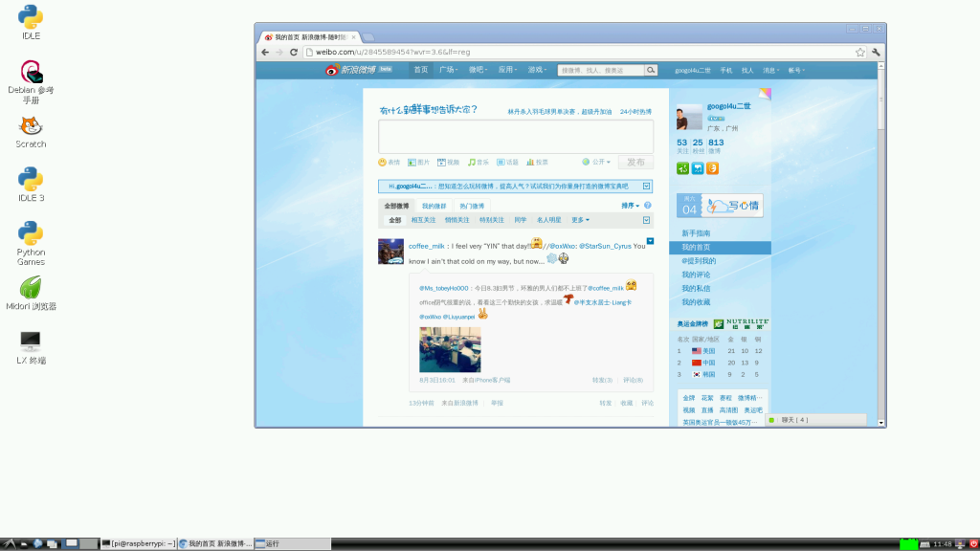Go back with the browser back arrow
This screenshot has height=551, width=980.
(x=265, y=53)
